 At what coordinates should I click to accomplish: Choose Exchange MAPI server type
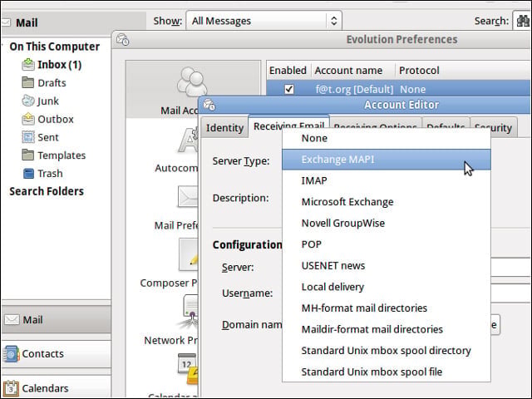click(x=386, y=160)
